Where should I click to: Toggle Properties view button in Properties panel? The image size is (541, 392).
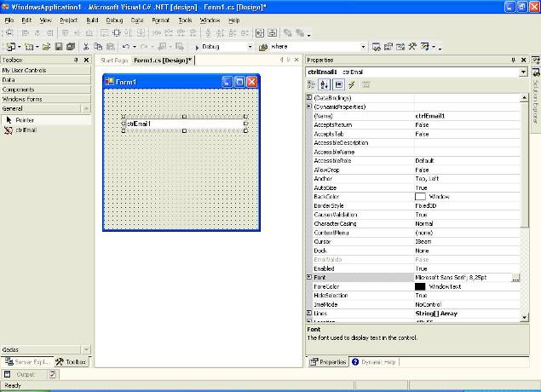pyautogui.click(x=339, y=84)
